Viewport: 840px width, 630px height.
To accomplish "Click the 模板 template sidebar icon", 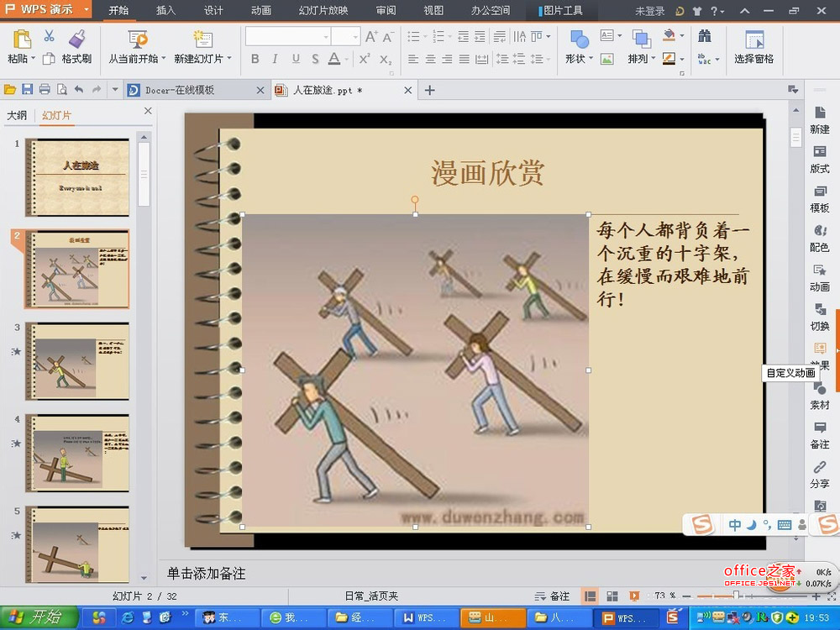I will pos(820,198).
